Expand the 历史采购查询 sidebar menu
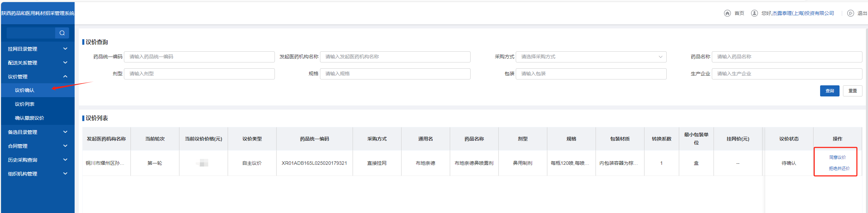Image resolution: width=868 pixels, height=213 pixels. coord(37,160)
